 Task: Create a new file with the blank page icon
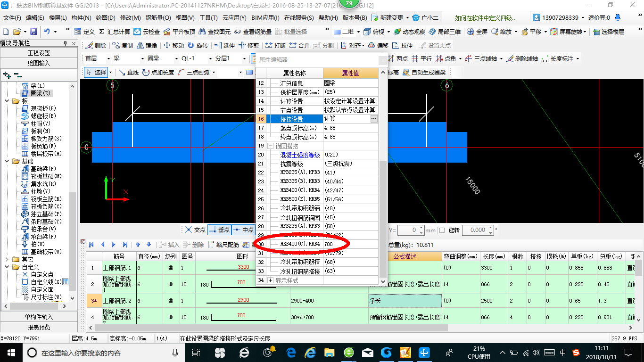tap(6, 32)
